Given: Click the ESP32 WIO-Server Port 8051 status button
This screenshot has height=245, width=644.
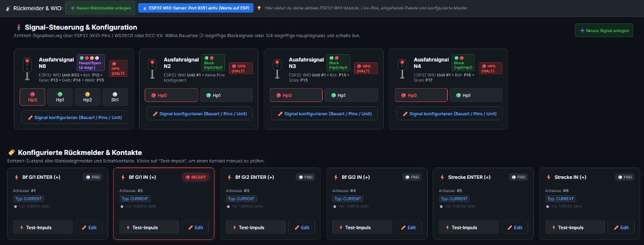Looking at the screenshot, I should 196,8.
